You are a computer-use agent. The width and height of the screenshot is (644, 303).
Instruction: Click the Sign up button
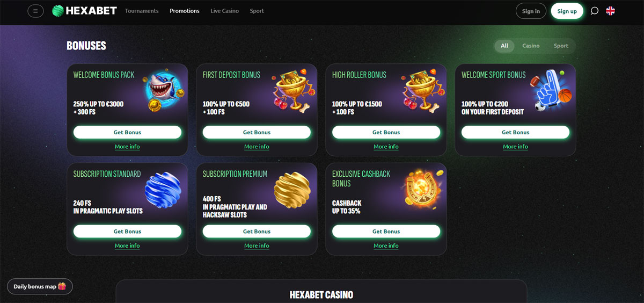coord(567,11)
